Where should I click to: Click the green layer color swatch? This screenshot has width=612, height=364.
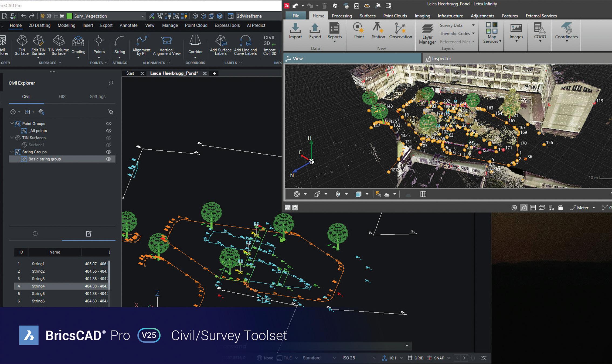point(69,16)
